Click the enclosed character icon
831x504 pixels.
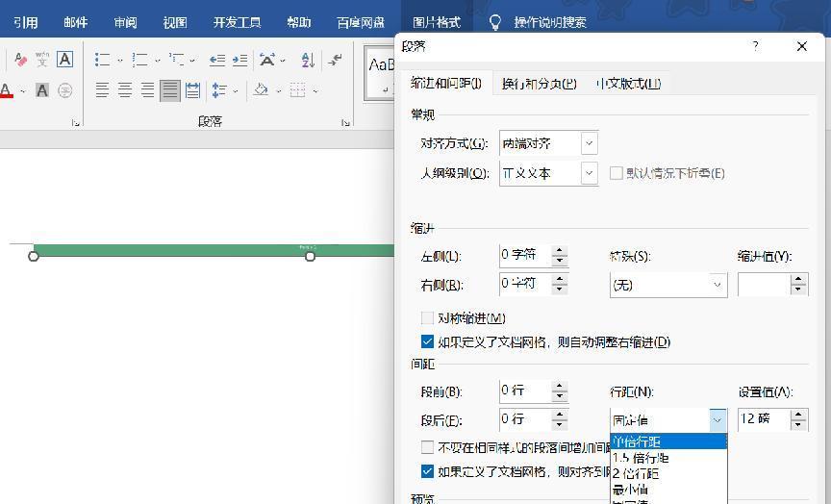[x=64, y=90]
